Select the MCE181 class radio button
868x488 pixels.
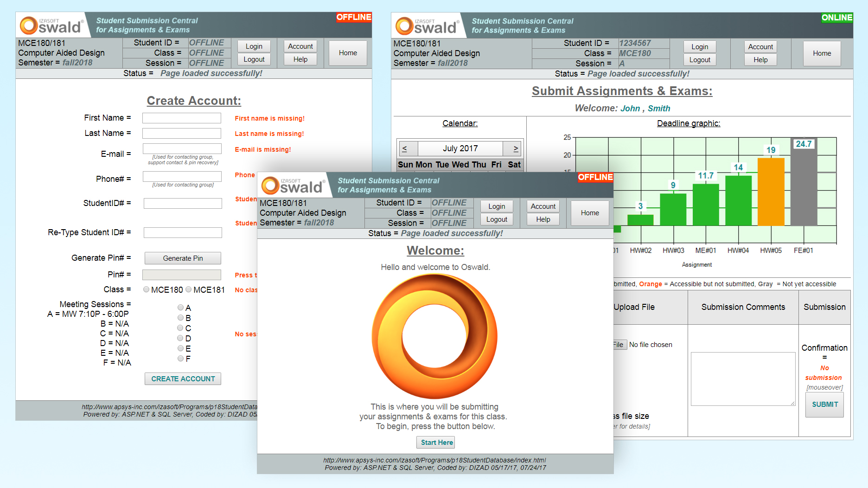(189, 289)
